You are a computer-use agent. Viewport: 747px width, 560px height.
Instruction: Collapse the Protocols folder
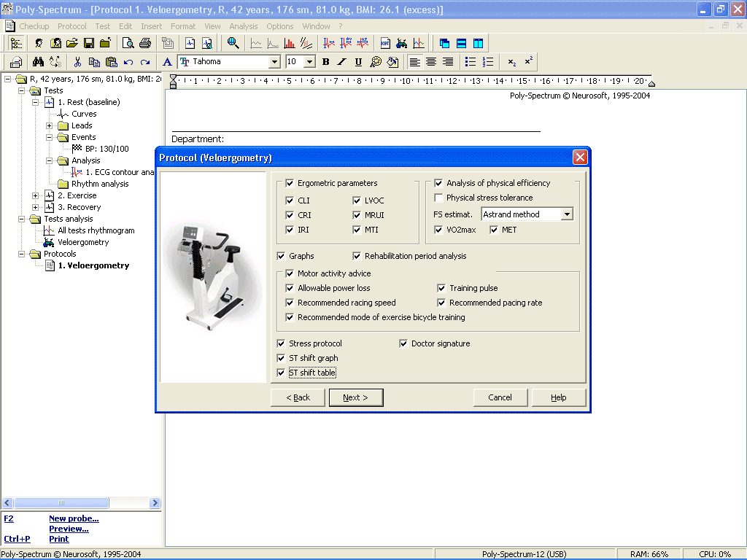pyautogui.click(x=21, y=254)
